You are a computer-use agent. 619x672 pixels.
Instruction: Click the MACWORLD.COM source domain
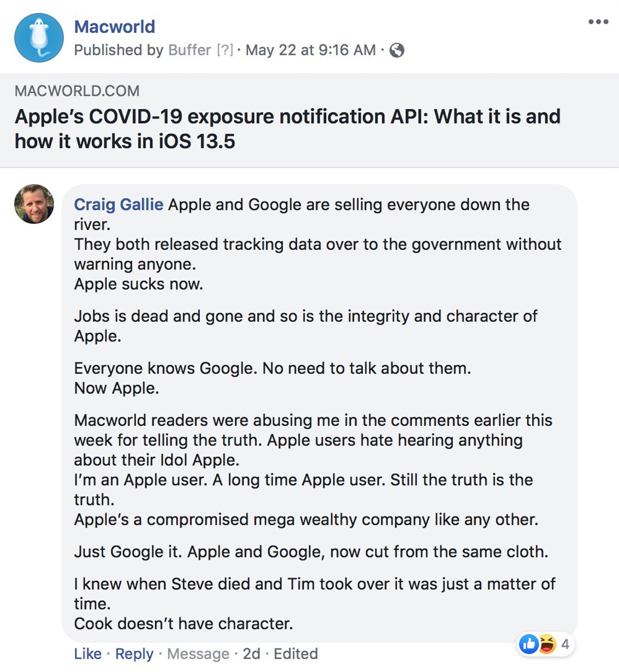pos(77,91)
